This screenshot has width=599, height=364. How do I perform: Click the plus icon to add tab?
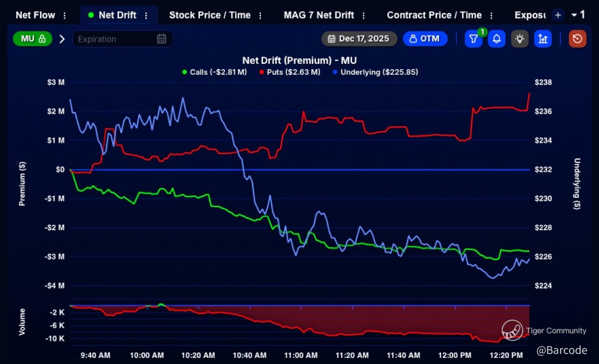coord(558,15)
